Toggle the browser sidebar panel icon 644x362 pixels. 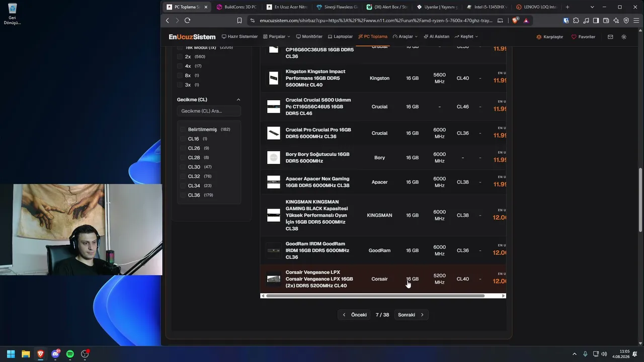click(596, 21)
